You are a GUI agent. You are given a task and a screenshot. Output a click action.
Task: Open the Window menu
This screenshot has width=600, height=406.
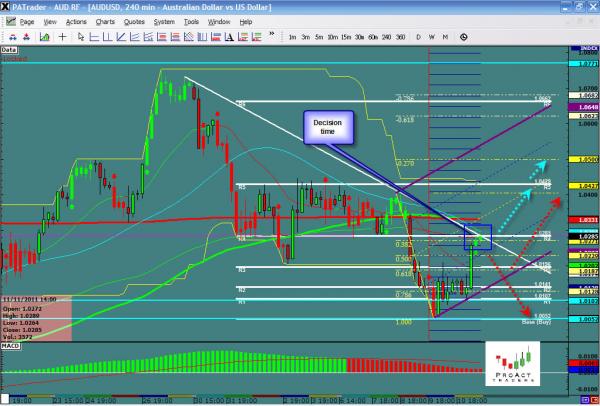coord(219,22)
